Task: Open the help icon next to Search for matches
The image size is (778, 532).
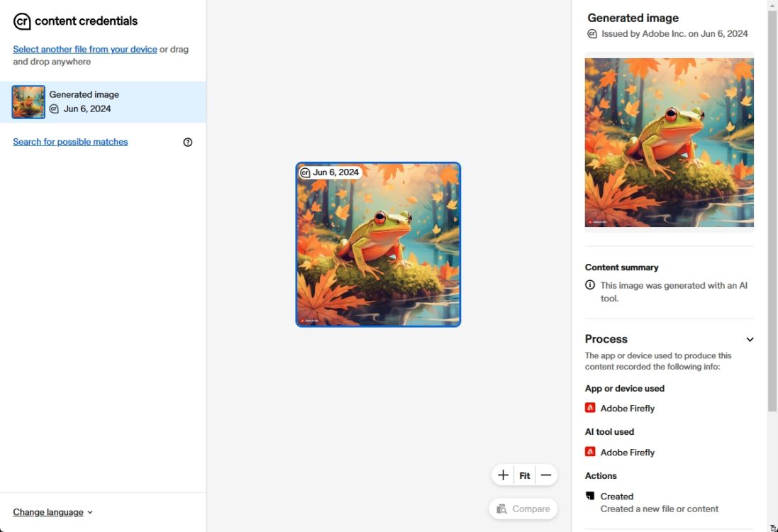Action: [x=187, y=142]
